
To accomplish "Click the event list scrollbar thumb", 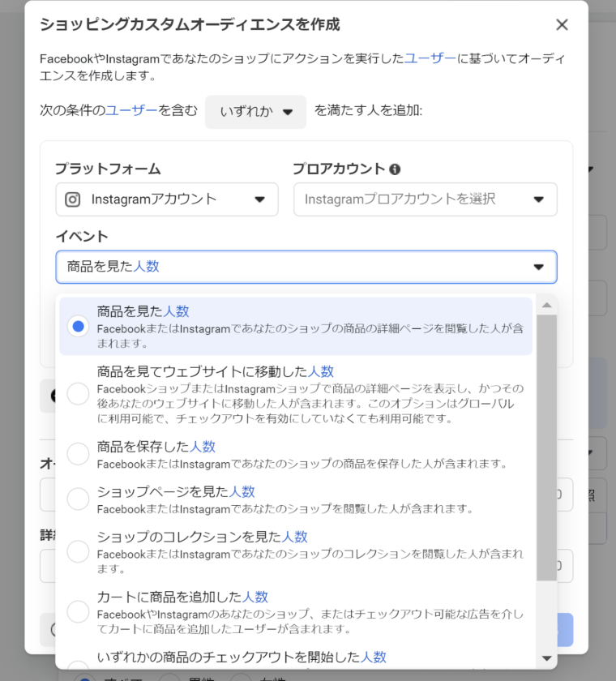I will click(546, 446).
